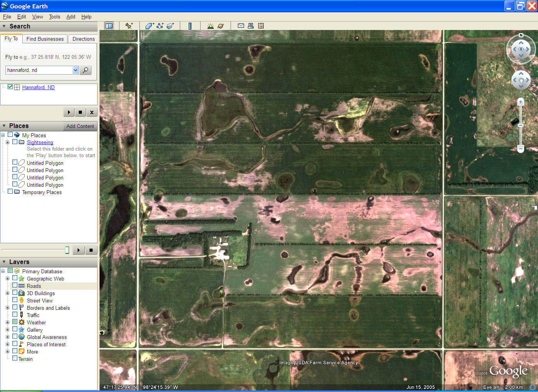
Task: Expand the Geographic Web layer node
Action: click(x=7, y=279)
